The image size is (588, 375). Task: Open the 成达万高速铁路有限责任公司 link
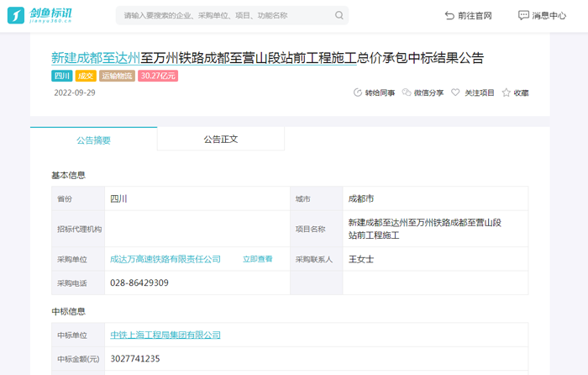click(165, 259)
